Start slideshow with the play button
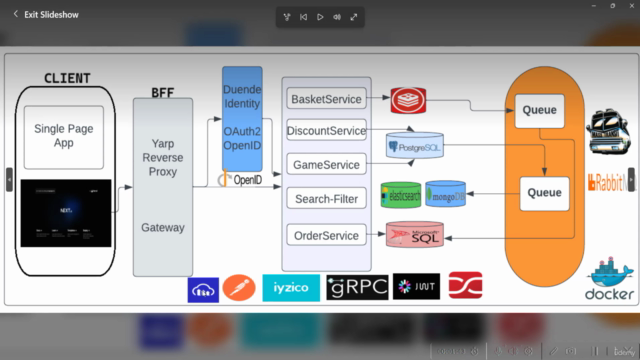Image resolution: width=640 pixels, height=360 pixels. 320,17
